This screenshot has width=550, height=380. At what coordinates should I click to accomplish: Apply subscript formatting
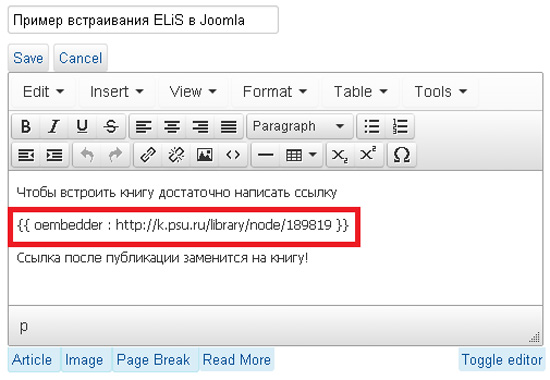click(x=340, y=155)
